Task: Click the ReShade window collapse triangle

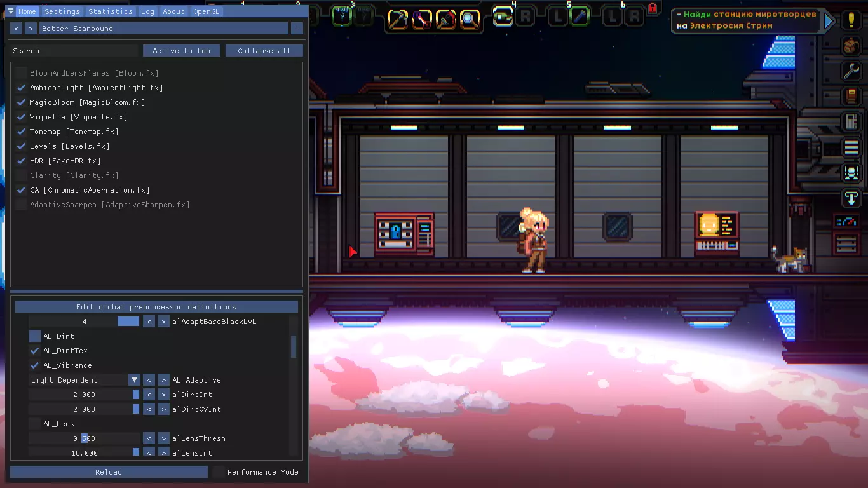Action: [11, 11]
